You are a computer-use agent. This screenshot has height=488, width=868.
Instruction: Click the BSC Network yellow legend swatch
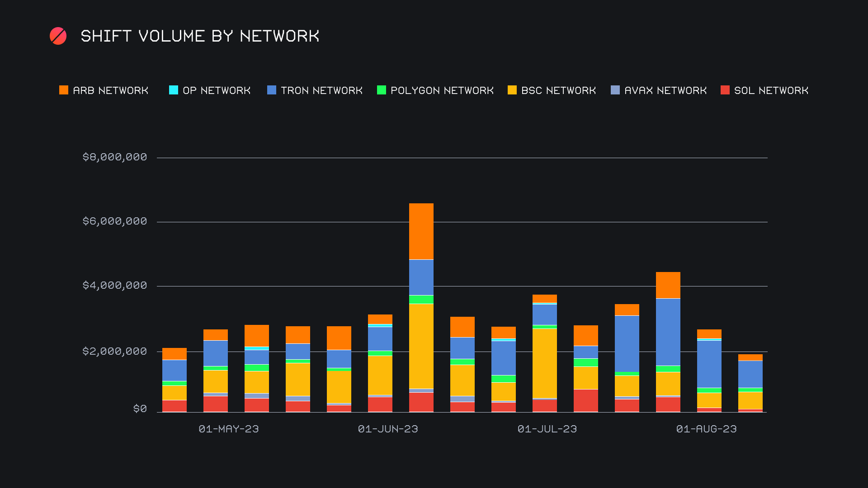click(512, 90)
